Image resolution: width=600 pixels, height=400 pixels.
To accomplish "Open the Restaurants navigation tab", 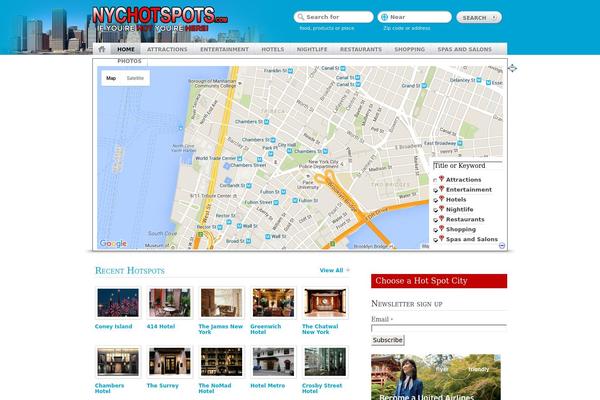I will [x=361, y=49].
